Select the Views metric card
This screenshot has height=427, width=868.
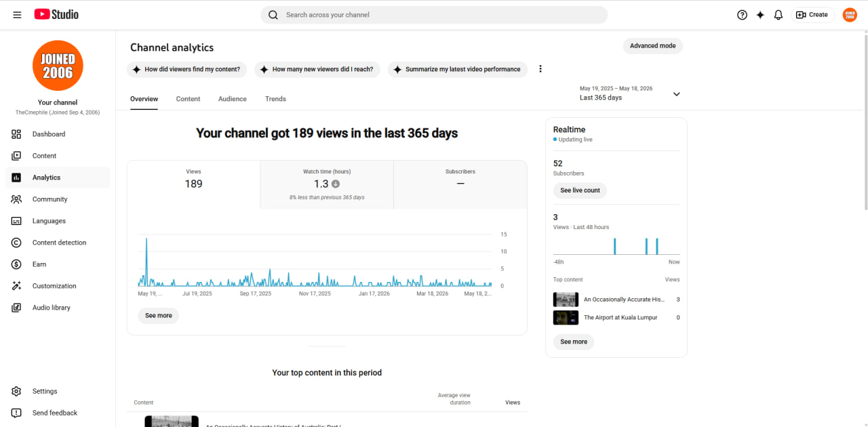[193, 184]
